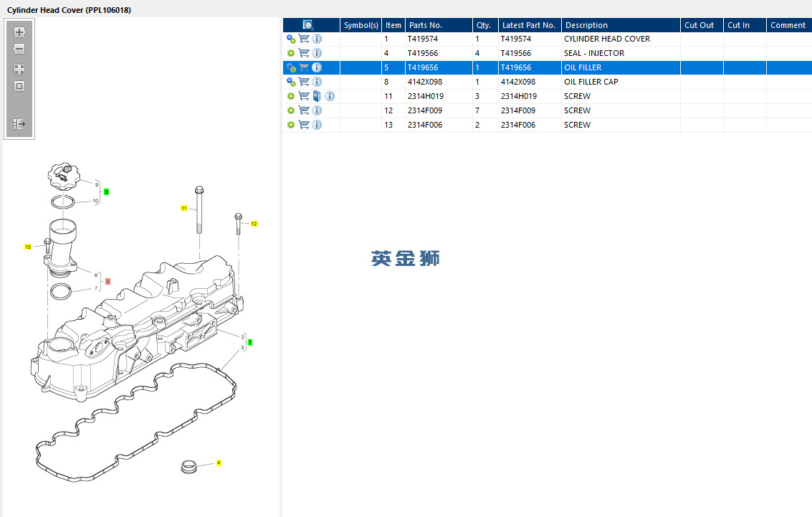Add SCREW 2314F006 to cart

(x=304, y=125)
